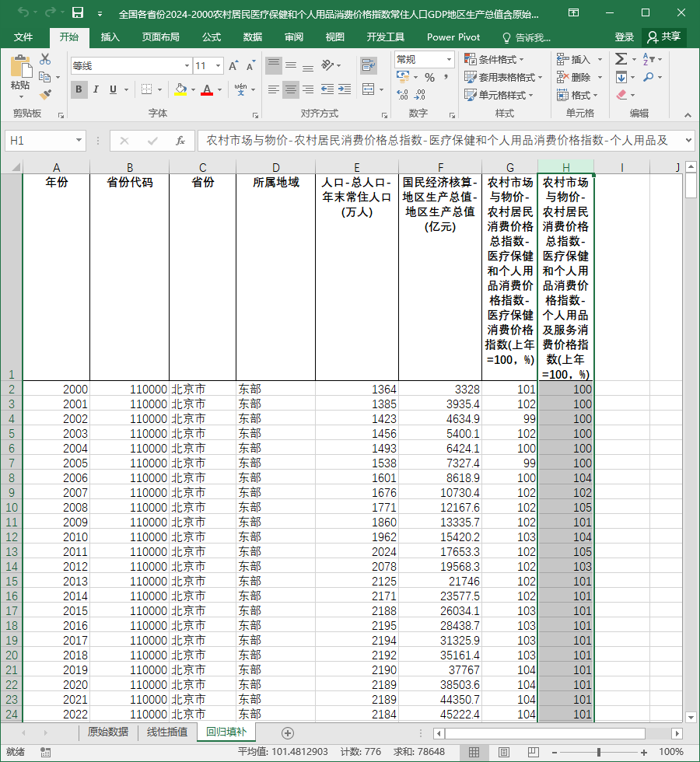Click the Format Painter brush icon
Screen dimensions: 700x762
coord(45,94)
